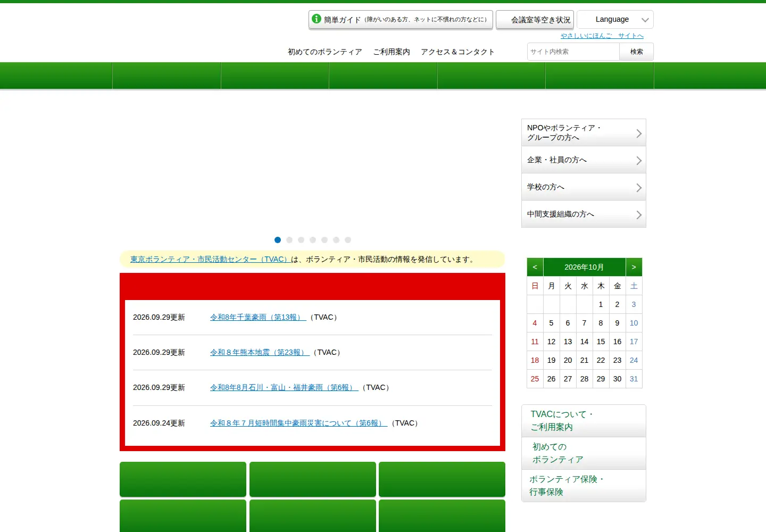Select October 22 in the calendar
The width and height of the screenshot is (766, 532).
click(601, 360)
